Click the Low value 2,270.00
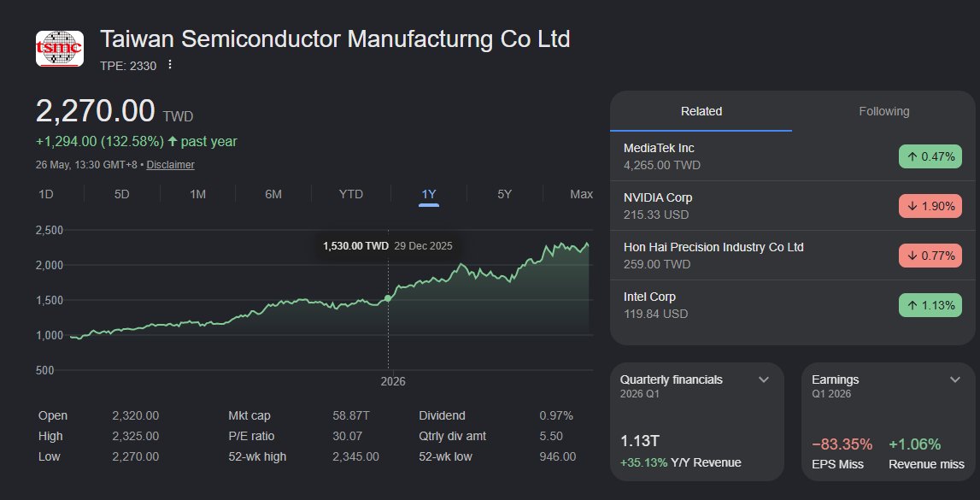 coord(136,457)
